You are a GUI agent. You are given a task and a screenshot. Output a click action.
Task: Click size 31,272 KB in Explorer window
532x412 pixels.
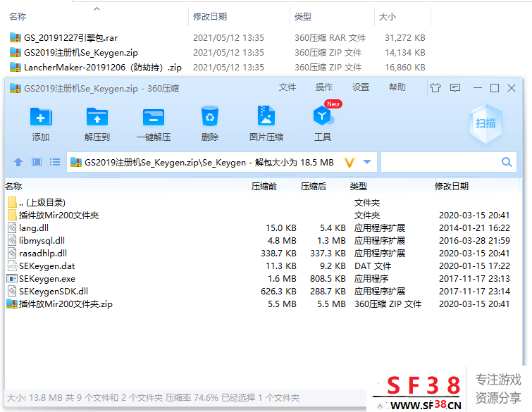point(404,37)
